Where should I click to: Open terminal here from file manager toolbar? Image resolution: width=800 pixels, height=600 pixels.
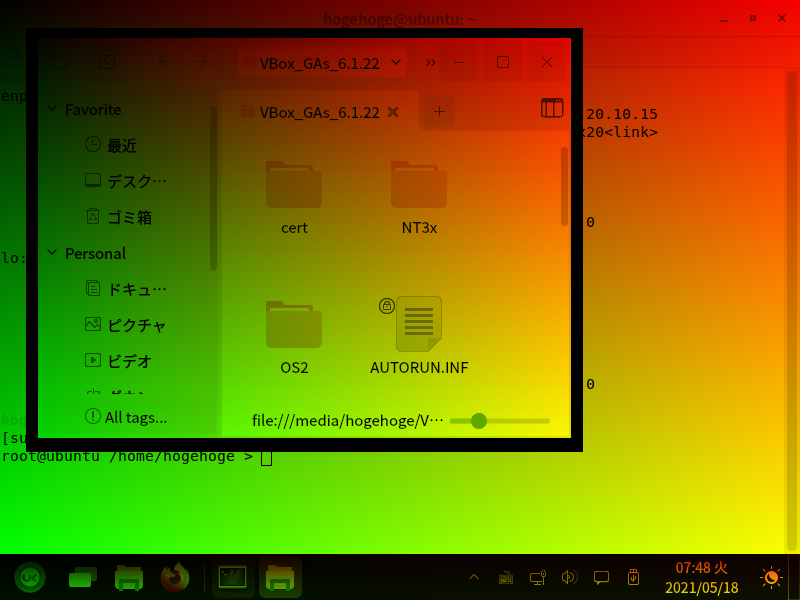click(107, 62)
